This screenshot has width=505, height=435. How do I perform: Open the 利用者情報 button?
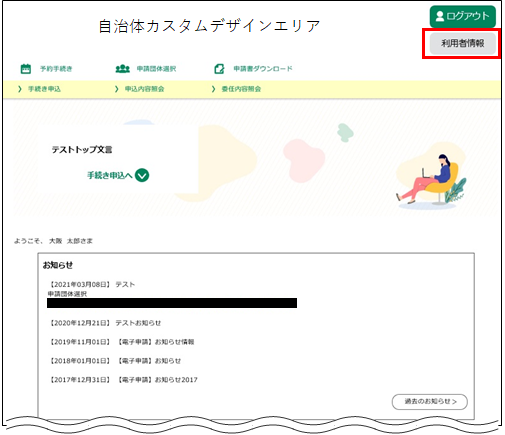[463, 43]
